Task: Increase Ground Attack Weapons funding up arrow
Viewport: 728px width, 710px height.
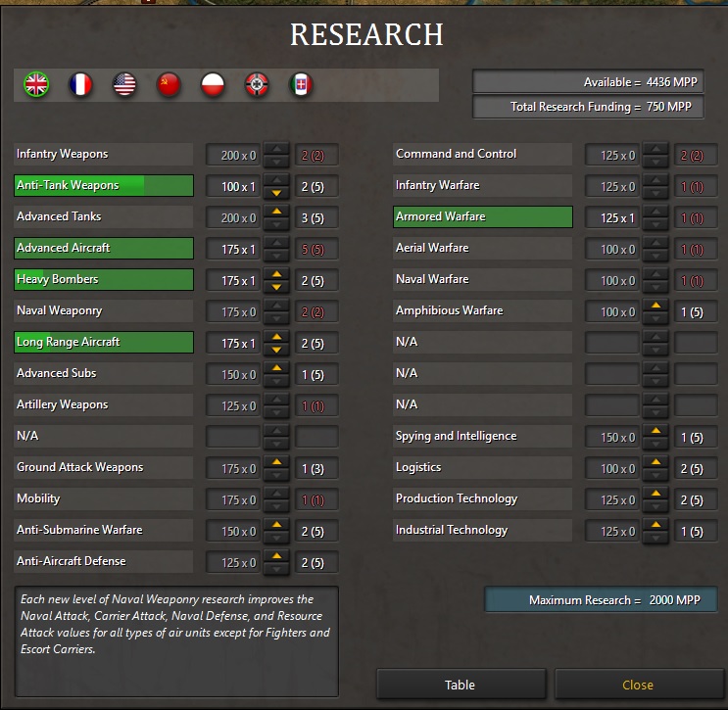Action: (x=276, y=461)
